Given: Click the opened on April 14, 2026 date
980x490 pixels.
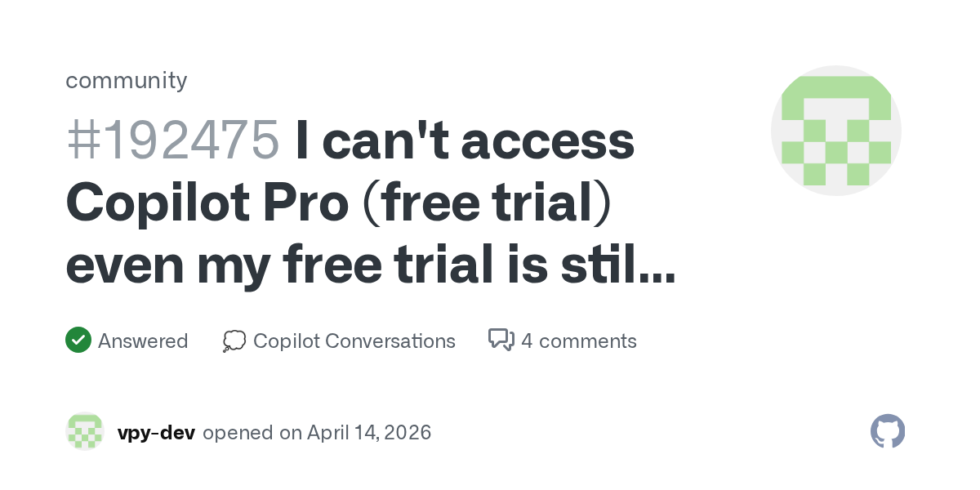Looking at the screenshot, I should click(317, 432).
